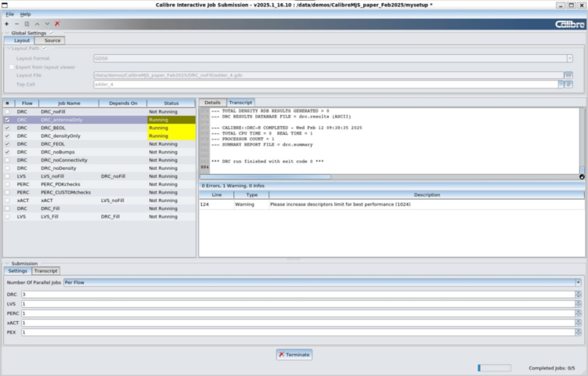Open the Layout Format dropdown
The height and width of the screenshot is (376, 588).
coord(570,59)
